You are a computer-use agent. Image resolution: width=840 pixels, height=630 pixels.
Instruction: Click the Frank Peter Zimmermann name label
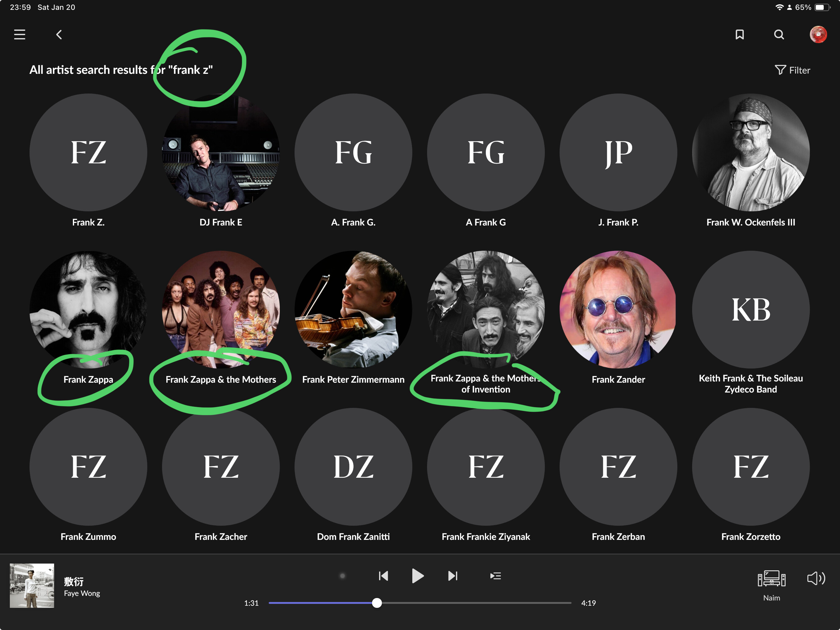click(x=353, y=379)
